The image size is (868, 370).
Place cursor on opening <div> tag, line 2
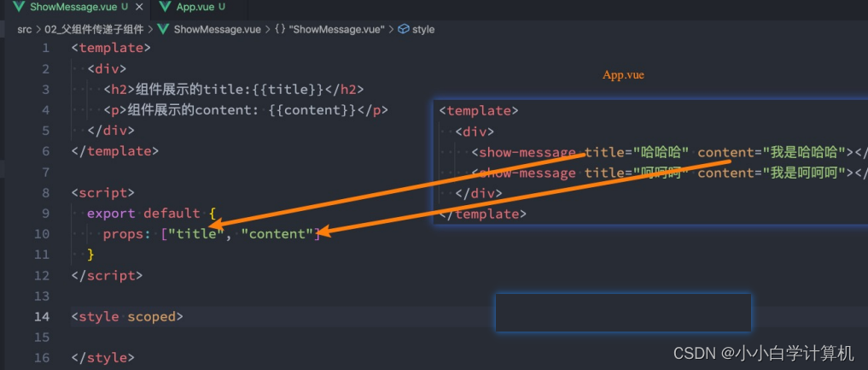pos(108,69)
